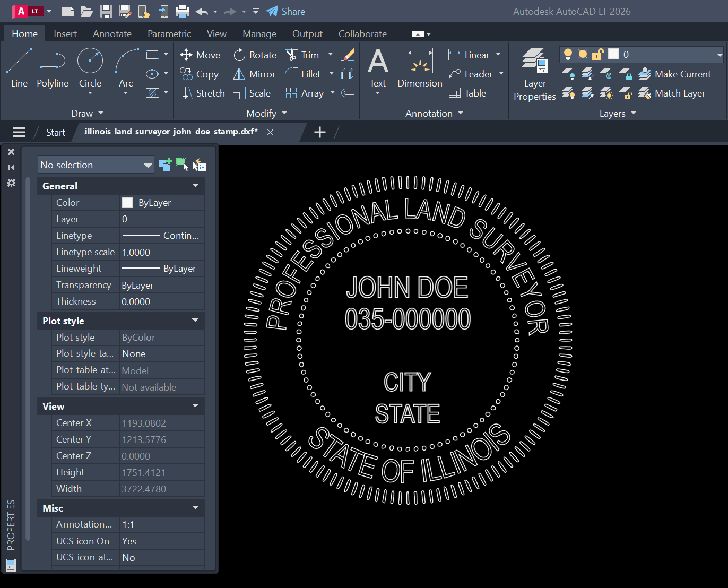Open the Output ribbon tab
Screen dimensions: 728x588
(x=307, y=33)
